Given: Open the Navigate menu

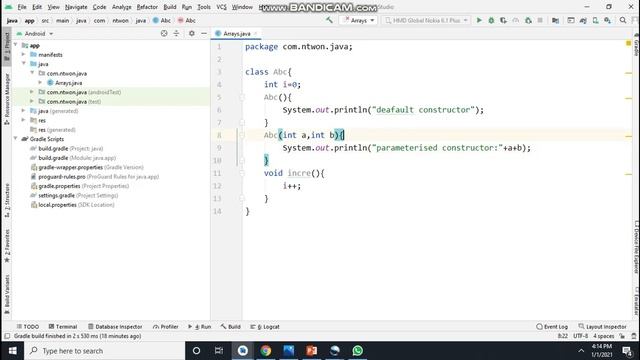Looking at the screenshot, I should coord(76,7).
